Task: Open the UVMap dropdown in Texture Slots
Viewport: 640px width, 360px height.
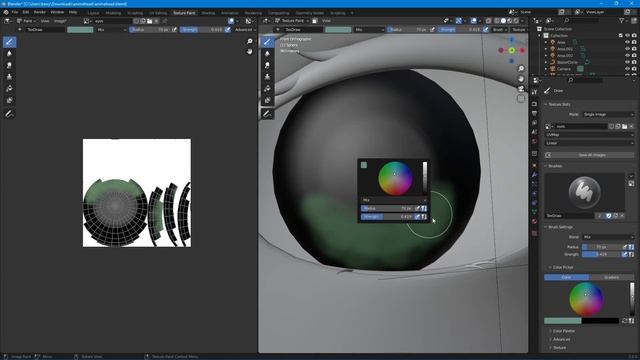Action: (x=589, y=135)
